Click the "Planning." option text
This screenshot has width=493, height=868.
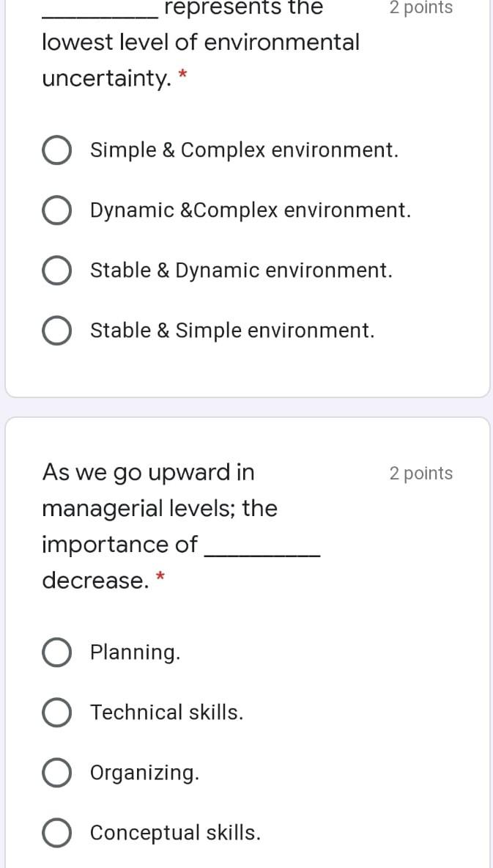[x=135, y=652]
